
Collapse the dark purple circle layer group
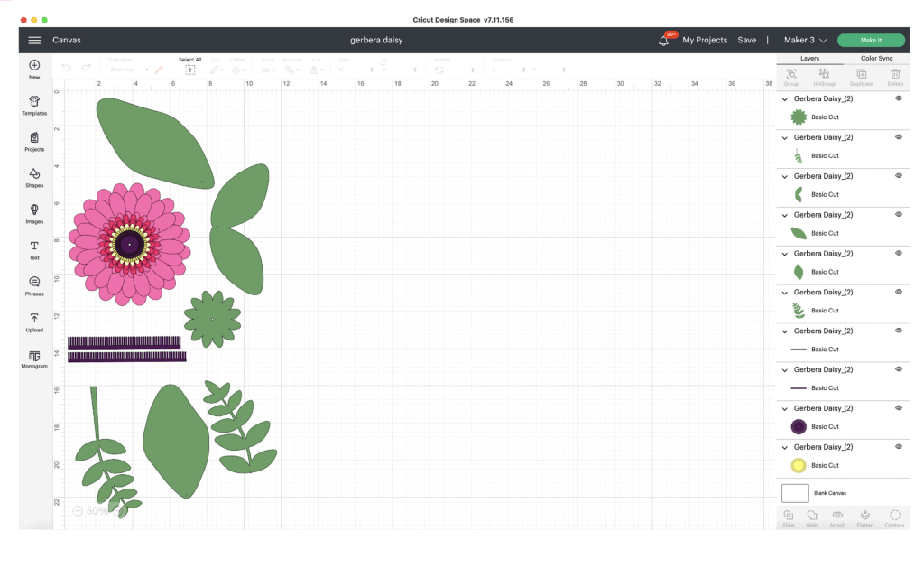[784, 409]
